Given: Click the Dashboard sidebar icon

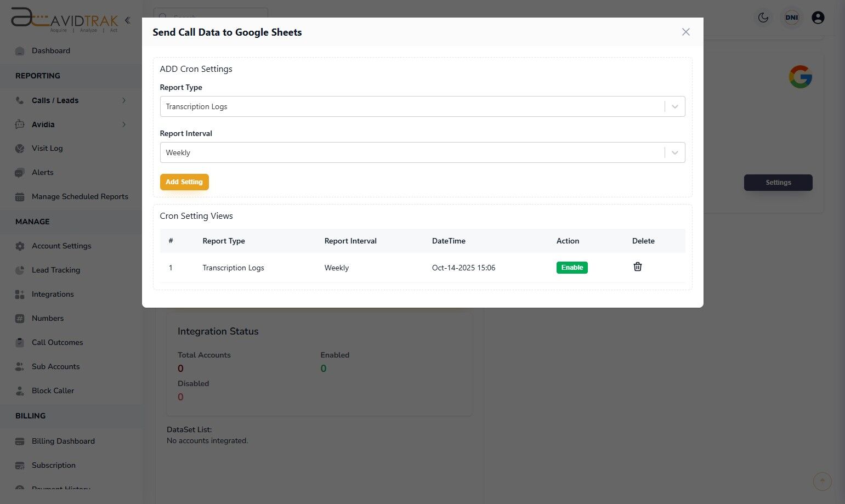Looking at the screenshot, I should coord(20,51).
